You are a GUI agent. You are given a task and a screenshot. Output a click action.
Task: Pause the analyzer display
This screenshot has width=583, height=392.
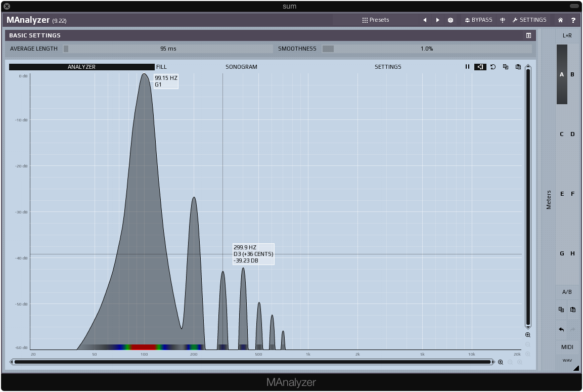pos(467,67)
